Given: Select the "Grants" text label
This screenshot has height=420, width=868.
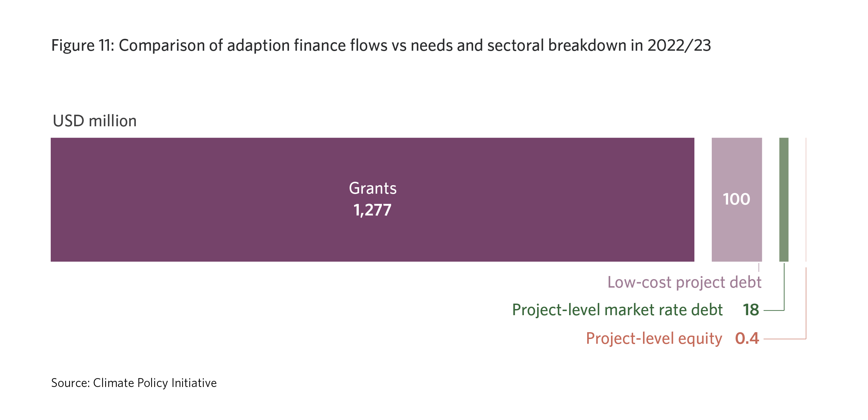Looking at the screenshot, I should [373, 188].
